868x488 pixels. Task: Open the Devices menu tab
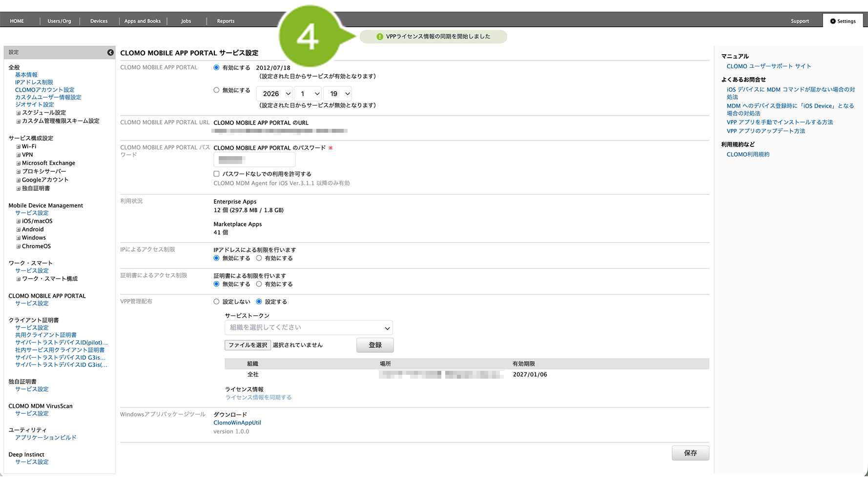click(99, 21)
